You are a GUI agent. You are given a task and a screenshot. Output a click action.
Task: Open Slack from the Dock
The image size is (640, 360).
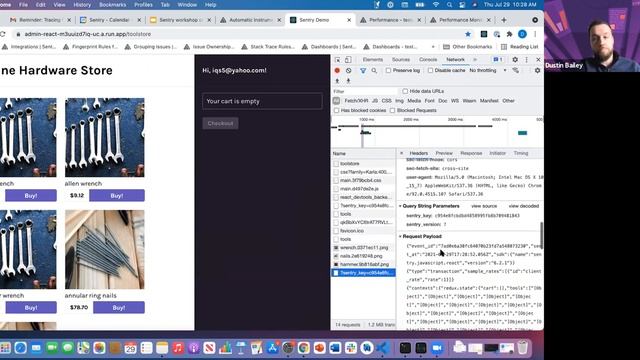point(351,348)
